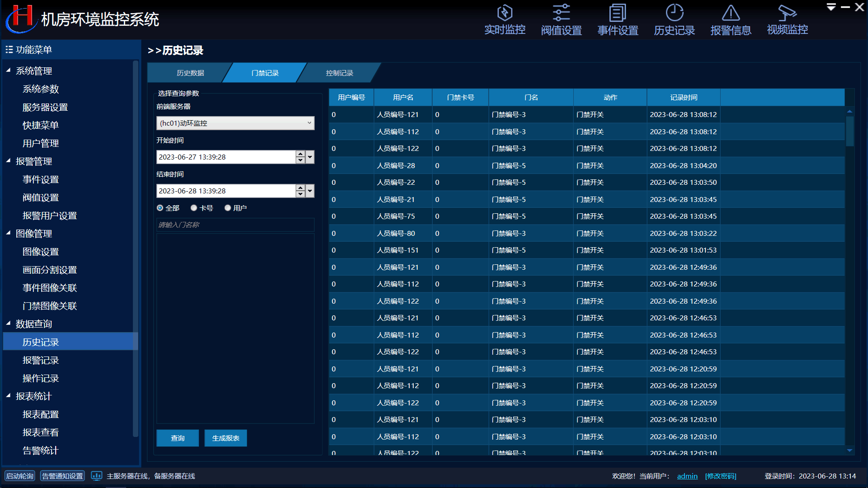Click the 修改密码 link
Viewport: 868px width, 488px height.
(721, 476)
